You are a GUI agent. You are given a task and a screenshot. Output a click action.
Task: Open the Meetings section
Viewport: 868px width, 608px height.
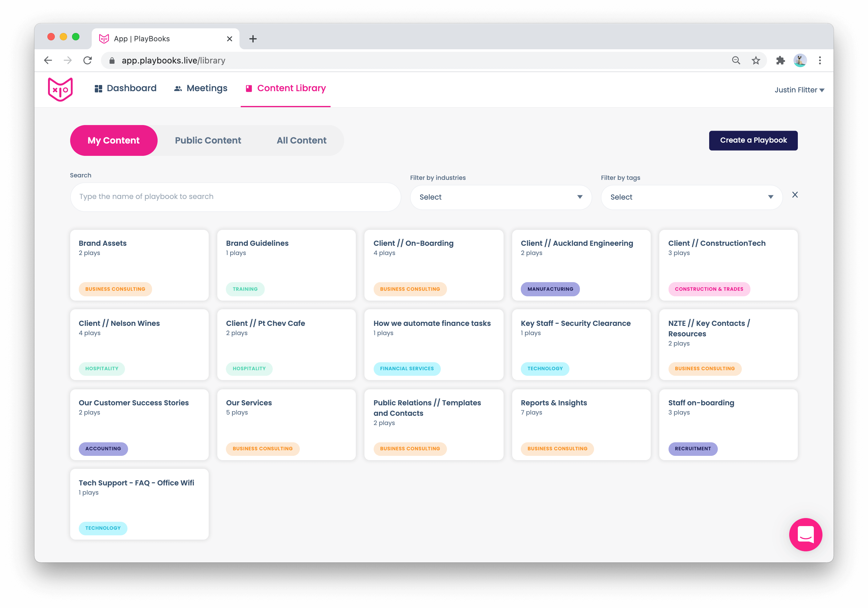[201, 88]
